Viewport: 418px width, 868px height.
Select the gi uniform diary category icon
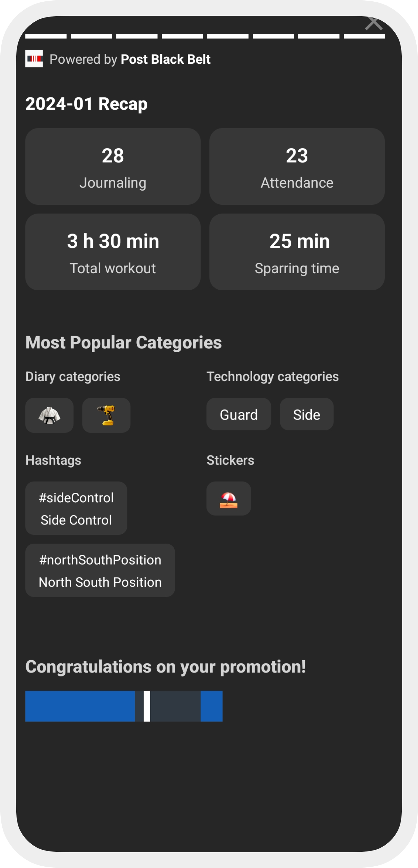click(x=50, y=415)
